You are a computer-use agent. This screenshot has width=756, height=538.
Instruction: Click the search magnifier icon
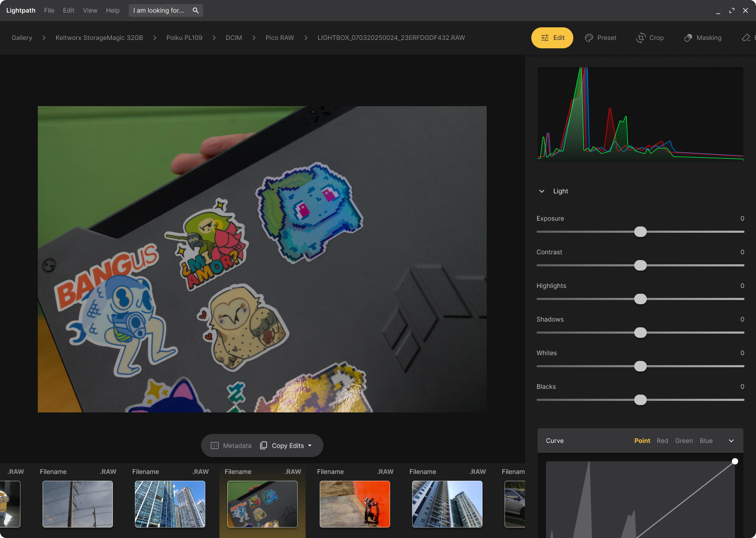[x=196, y=11]
